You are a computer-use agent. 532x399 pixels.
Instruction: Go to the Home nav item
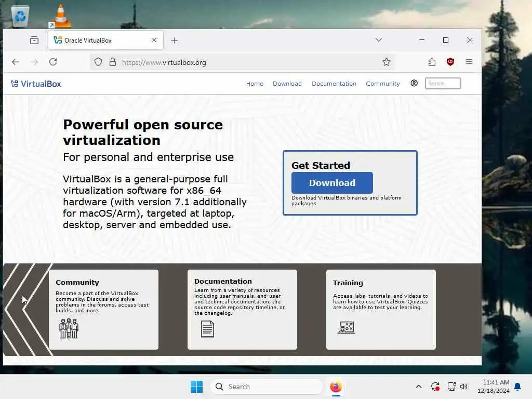[x=255, y=84]
